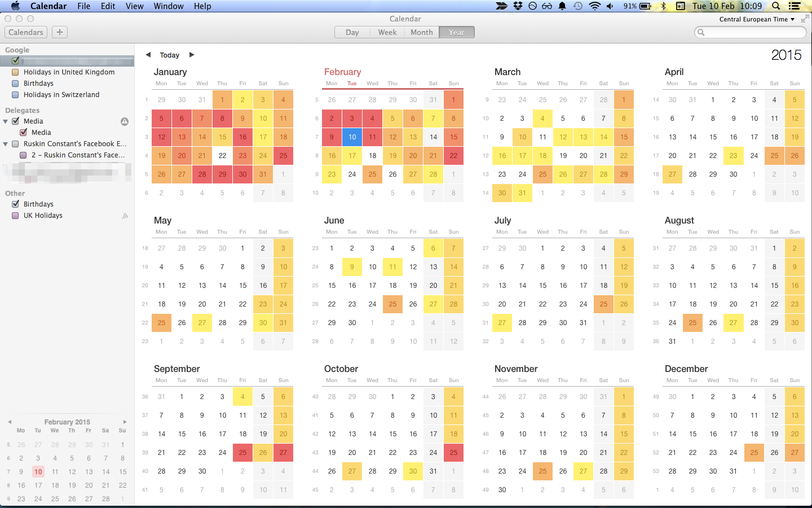
Task: Click the Today button
Action: [170, 55]
